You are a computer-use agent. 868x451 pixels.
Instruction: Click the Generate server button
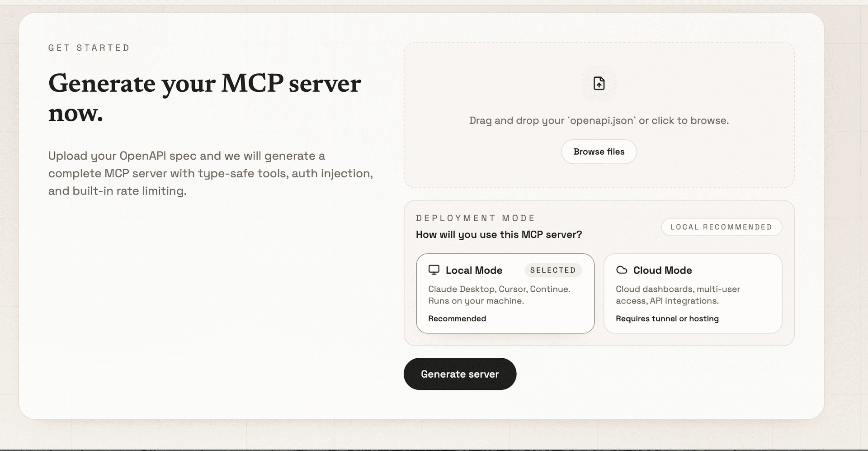(x=460, y=374)
